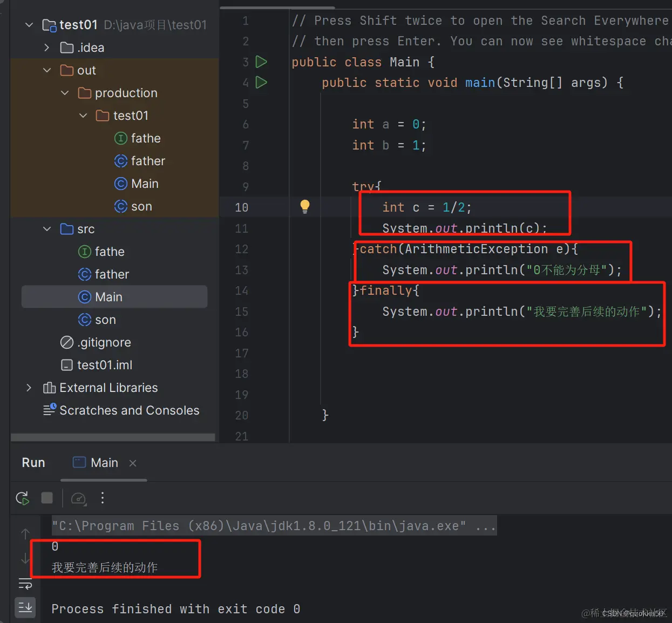Open the .gitignore file
This screenshot has width=672, height=623.
[x=96, y=342]
